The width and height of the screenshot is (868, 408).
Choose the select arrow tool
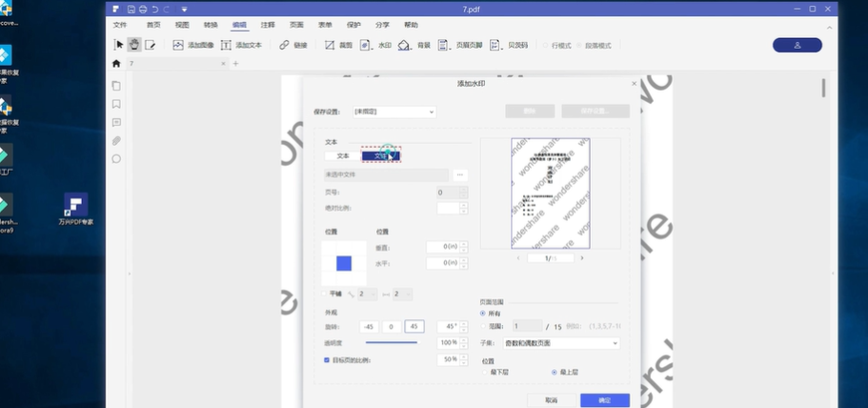pyautogui.click(x=119, y=45)
